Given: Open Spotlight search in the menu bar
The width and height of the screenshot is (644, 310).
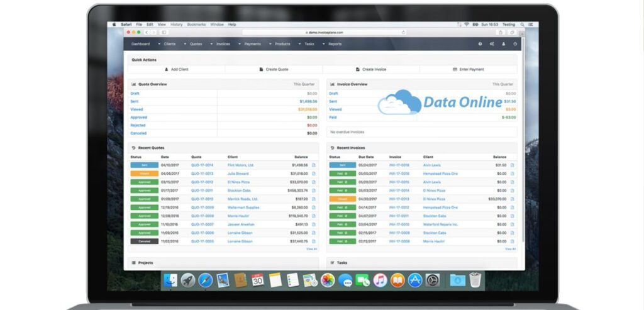Looking at the screenshot, I should 523,25.
